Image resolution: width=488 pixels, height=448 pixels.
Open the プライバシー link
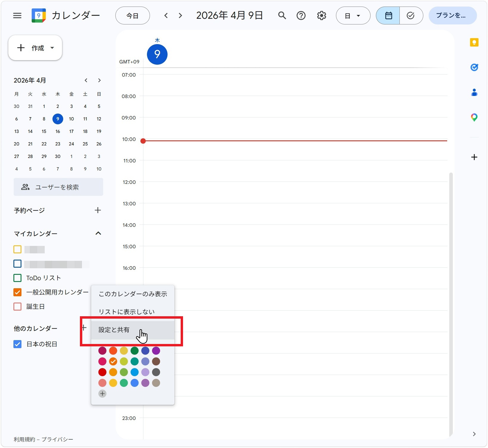point(57,439)
